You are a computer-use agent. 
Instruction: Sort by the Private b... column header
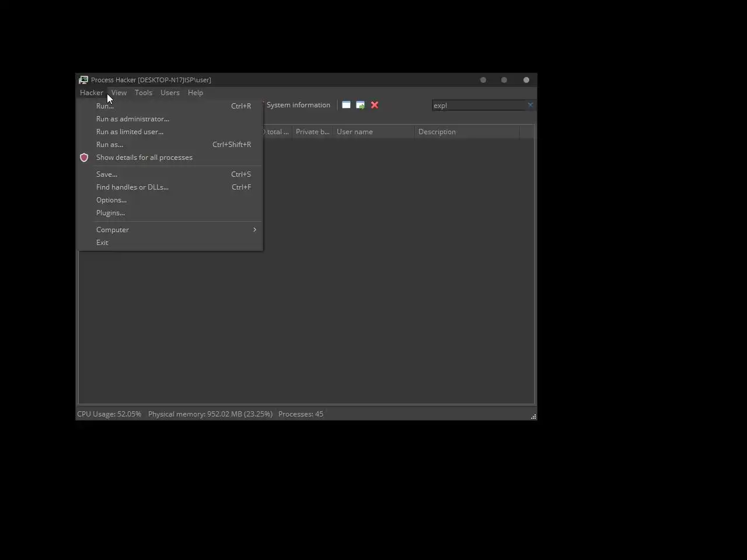tap(312, 132)
